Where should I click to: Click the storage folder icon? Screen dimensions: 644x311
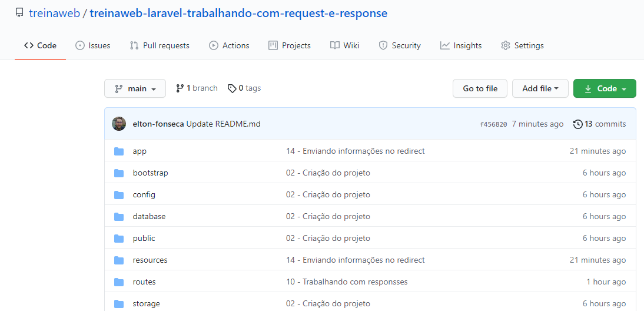click(119, 304)
